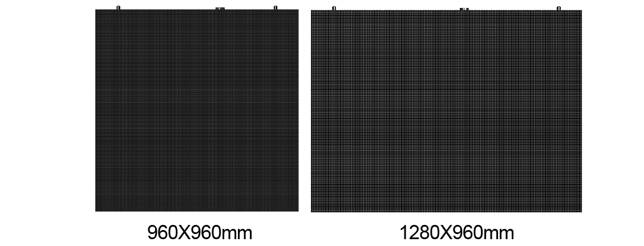644x246 pixels.
Task: Click the right locating pin on the 1280X960mm panel
Action: click(558, 7)
